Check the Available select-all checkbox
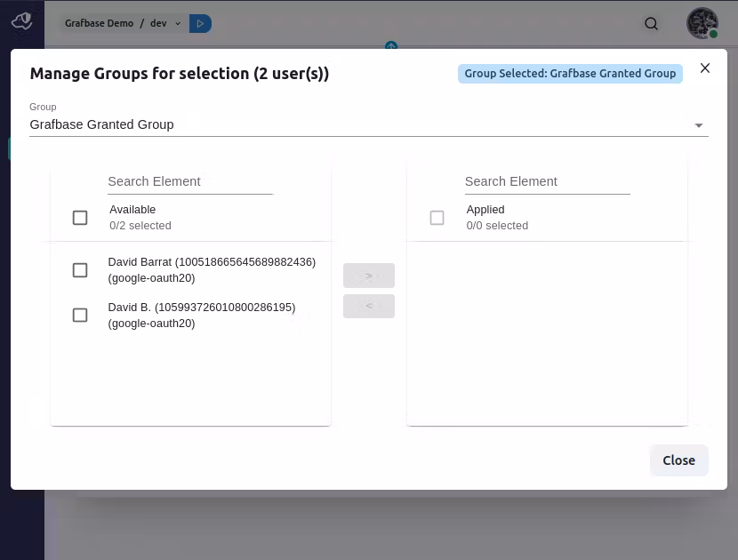Screen dimensions: 738x560 [80, 218]
